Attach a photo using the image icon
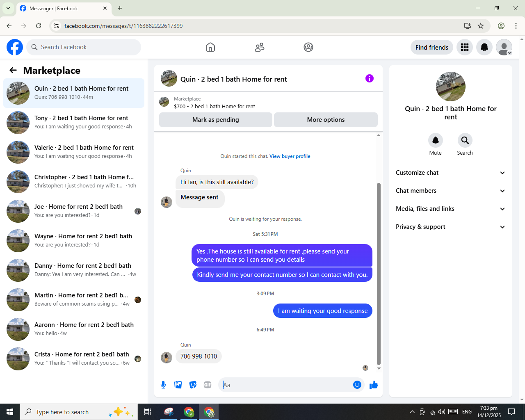 (x=178, y=385)
